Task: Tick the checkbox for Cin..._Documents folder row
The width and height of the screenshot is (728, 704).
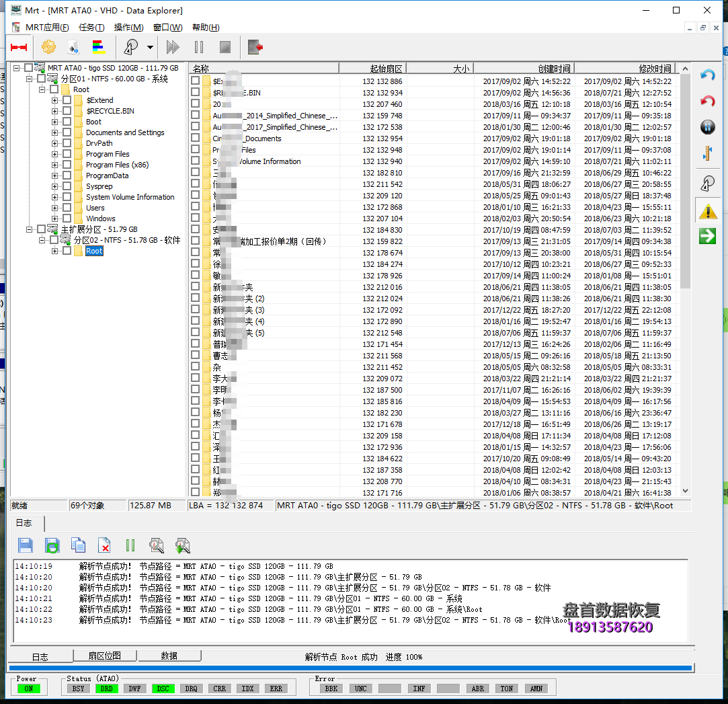Action: click(195, 139)
